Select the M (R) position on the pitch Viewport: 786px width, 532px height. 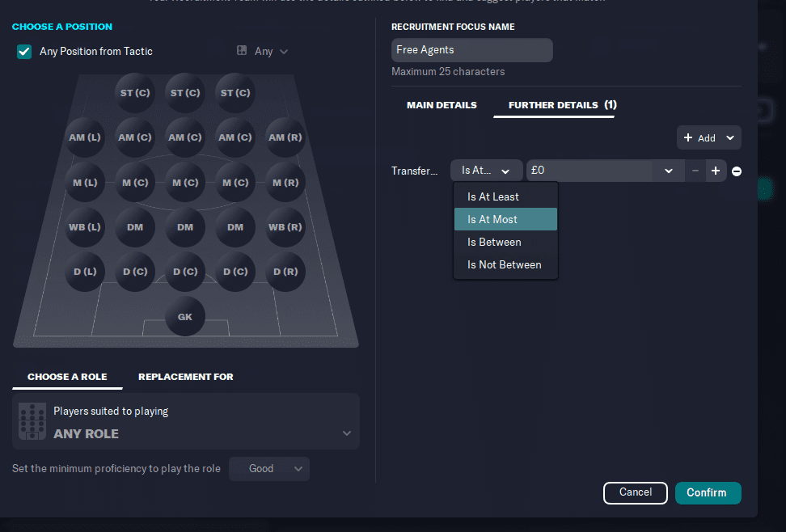(x=285, y=183)
